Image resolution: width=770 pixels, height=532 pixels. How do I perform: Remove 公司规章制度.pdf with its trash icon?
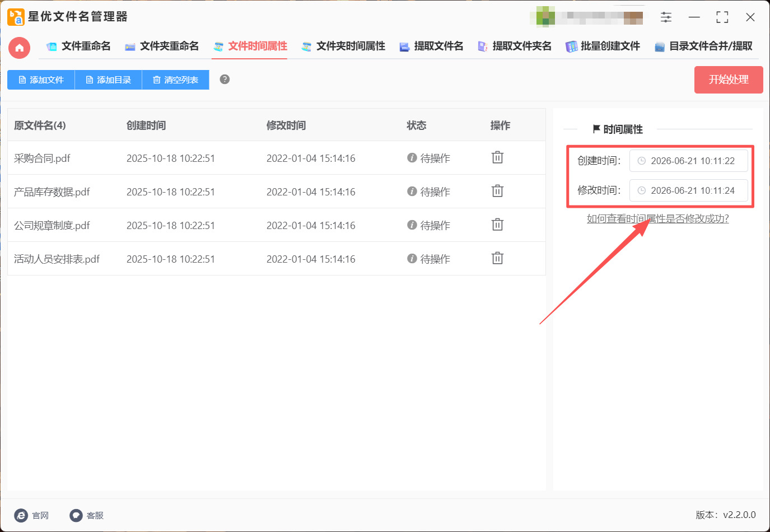pyautogui.click(x=497, y=225)
